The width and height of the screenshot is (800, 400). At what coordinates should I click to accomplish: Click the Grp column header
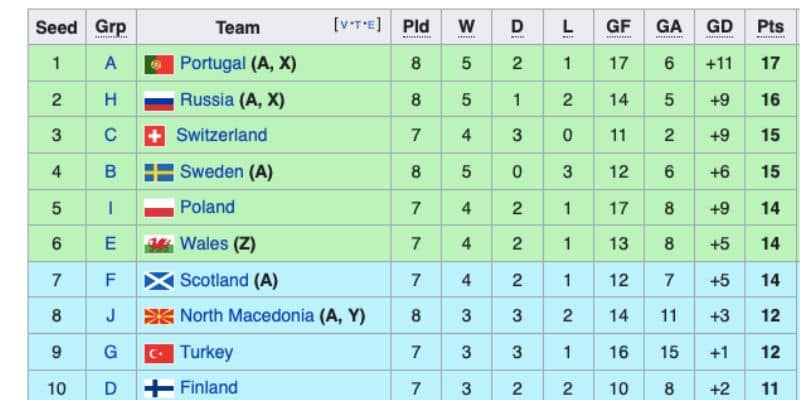point(110,27)
